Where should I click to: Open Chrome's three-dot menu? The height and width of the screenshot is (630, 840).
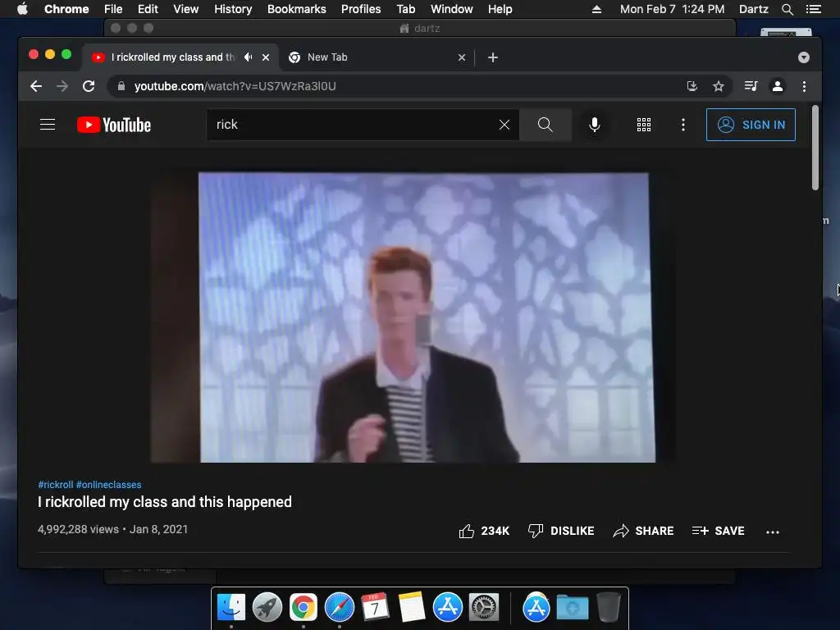[x=804, y=86]
